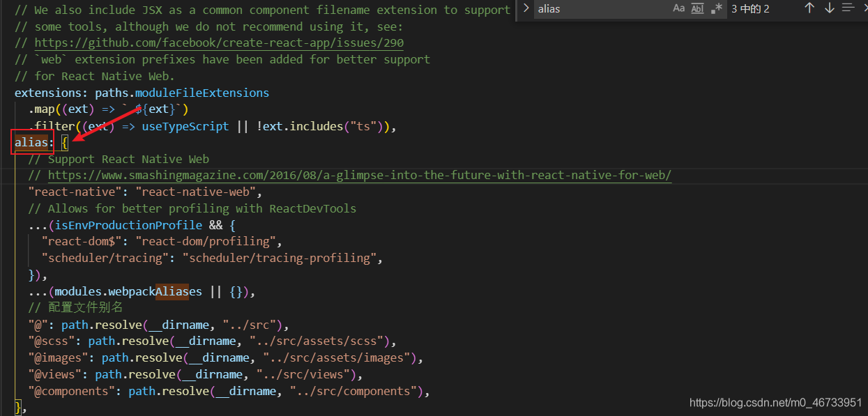Click the opening brace after alias
The image size is (868, 416).
tap(64, 143)
